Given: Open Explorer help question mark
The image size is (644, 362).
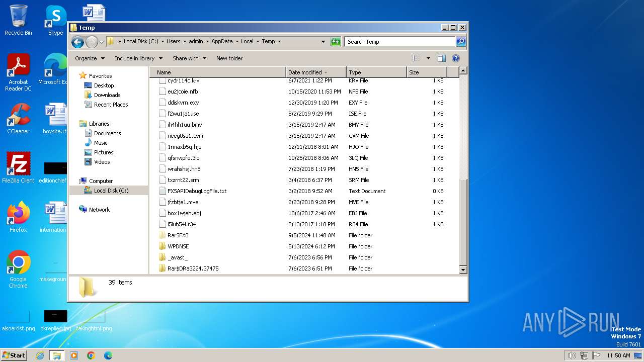Looking at the screenshot, I should coord(456,58).
